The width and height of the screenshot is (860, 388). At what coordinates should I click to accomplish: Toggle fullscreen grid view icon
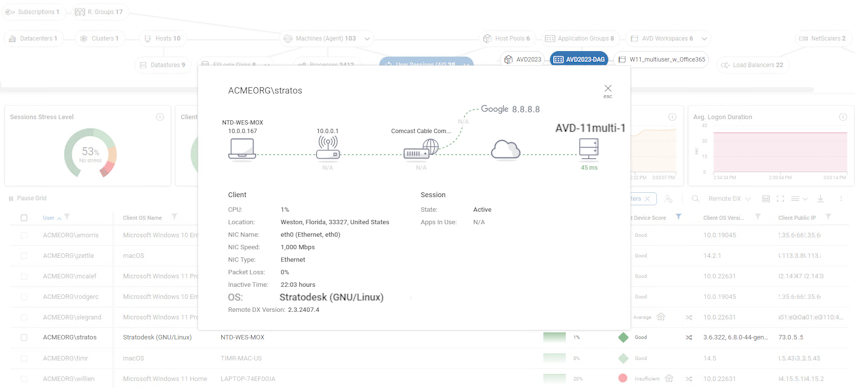pyautogui.click(x=781, y=199)
